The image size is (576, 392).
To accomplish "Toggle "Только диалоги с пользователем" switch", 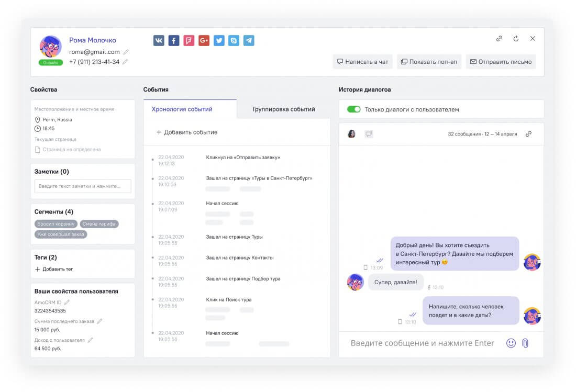I will pyautogui.click(x=354, y=109).
